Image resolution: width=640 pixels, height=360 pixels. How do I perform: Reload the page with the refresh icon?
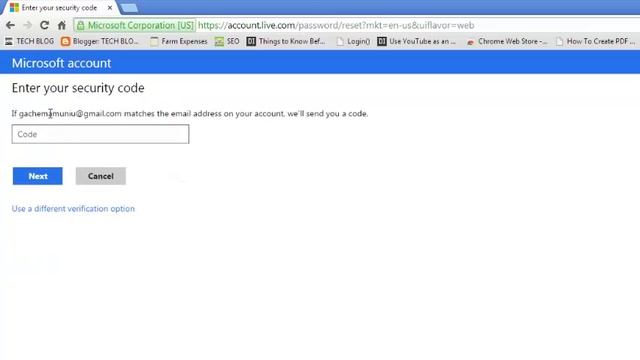point(44,25)
